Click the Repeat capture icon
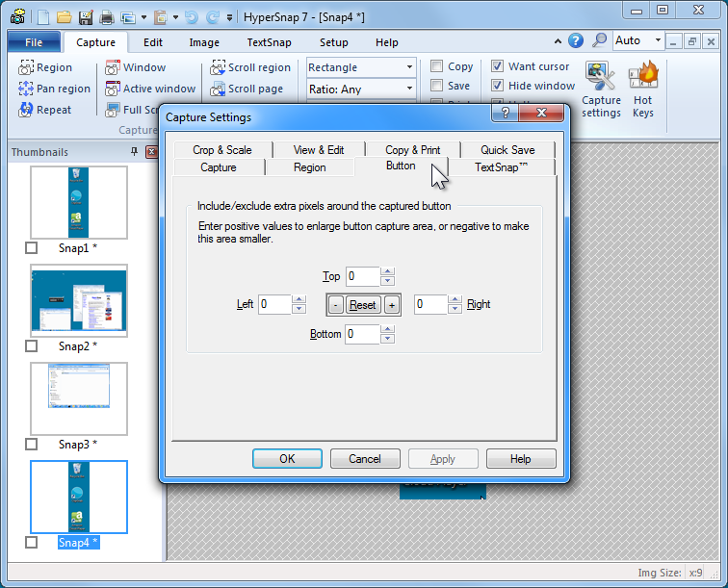The width and height of the screenshot is (728, 588). coord(27,110)
